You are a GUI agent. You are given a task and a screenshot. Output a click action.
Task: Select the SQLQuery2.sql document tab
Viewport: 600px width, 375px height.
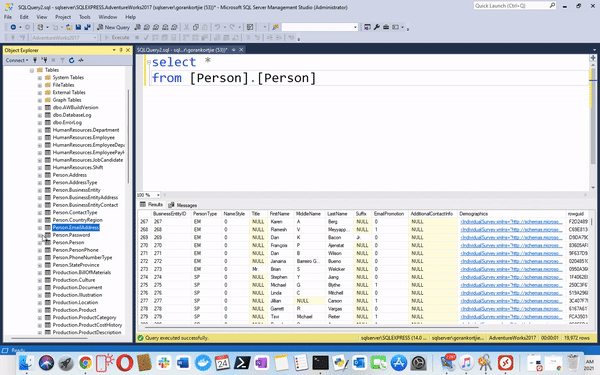(x=182, y=50)
